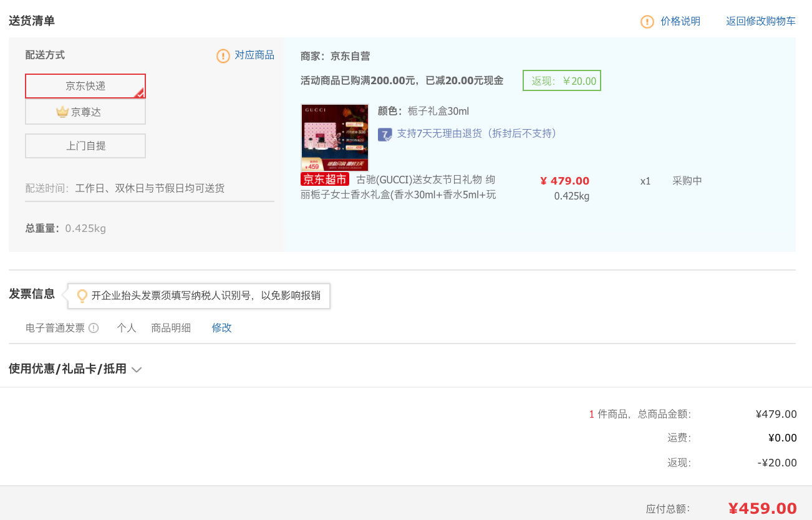Click the lightbulb tip icon
This screenshot has height=520, width=812.
(82, 296)
